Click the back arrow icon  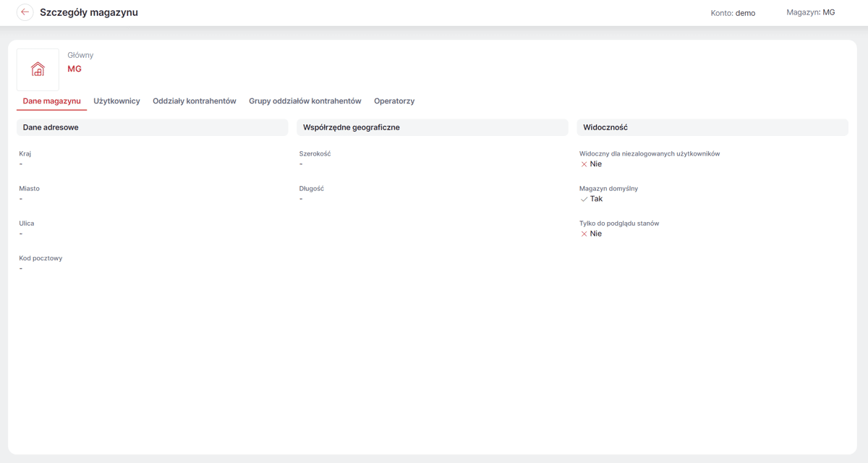coord(25,12)
